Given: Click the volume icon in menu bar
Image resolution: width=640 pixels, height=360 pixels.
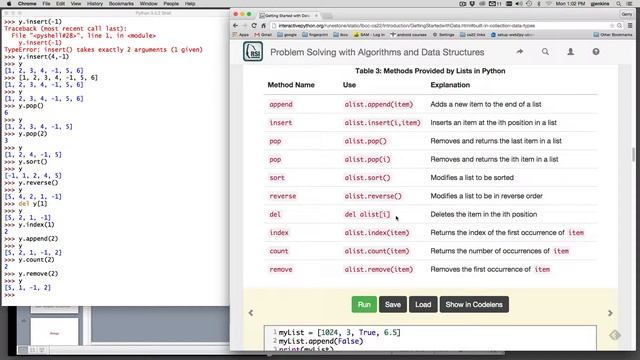Looking at the screenshot, I should [x=519, y=4].
